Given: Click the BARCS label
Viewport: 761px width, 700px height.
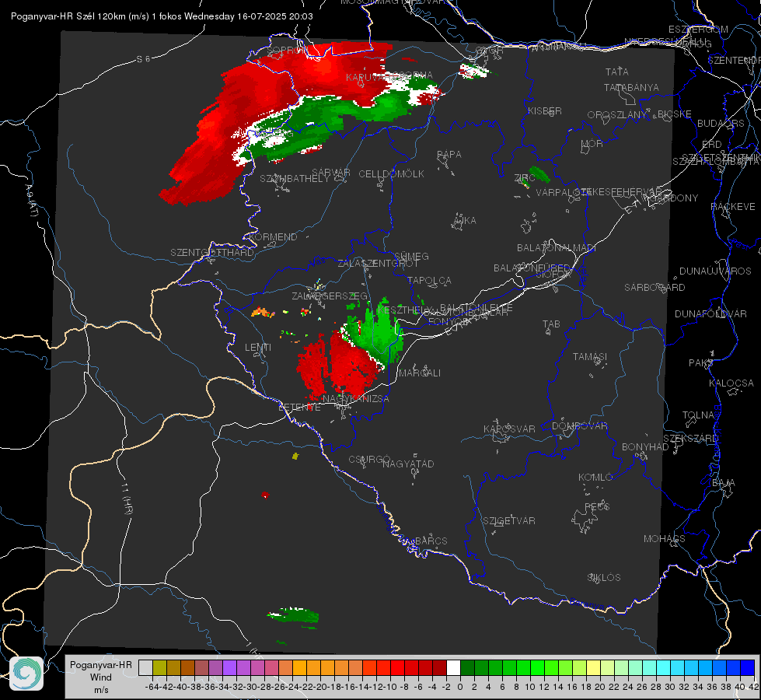Looking at the screenshot, I should pyautogui.click(x=431, y=541).
